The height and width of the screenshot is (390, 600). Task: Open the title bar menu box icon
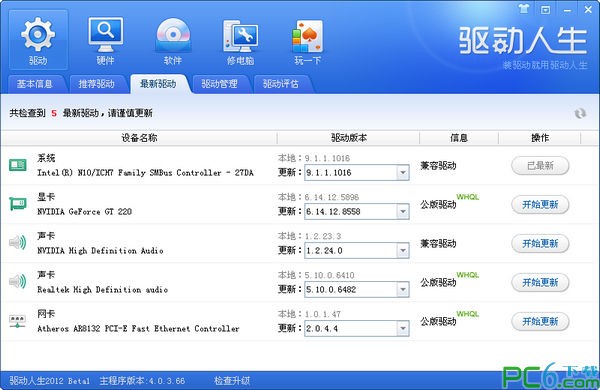coord(545,9)
